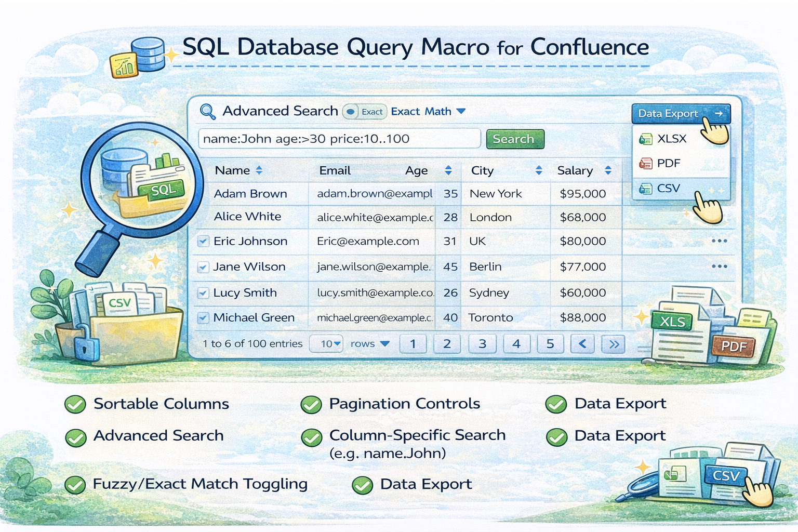Open the 10 rows-per-page dropdown
Image resolution: width=798 pixels, height=532 pixels.
pos(326,343)
